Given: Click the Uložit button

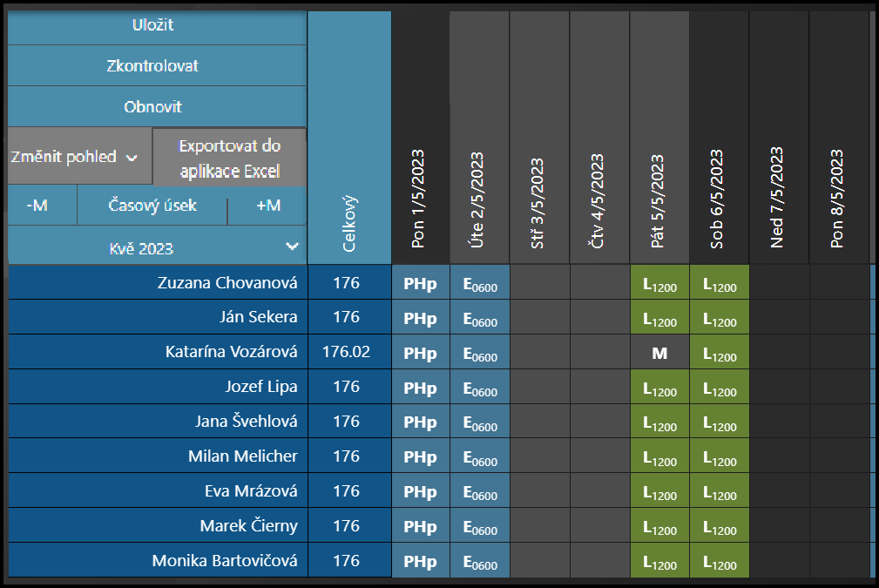Looking at the screenshot, I should [153, 25].
